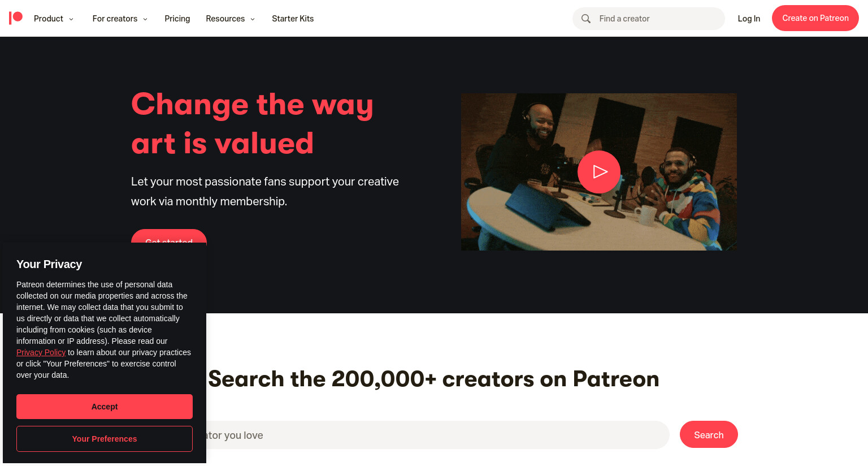868x466 pixels.
Task: Open the Privacy Policy link
Action: (x=41, y=352)
